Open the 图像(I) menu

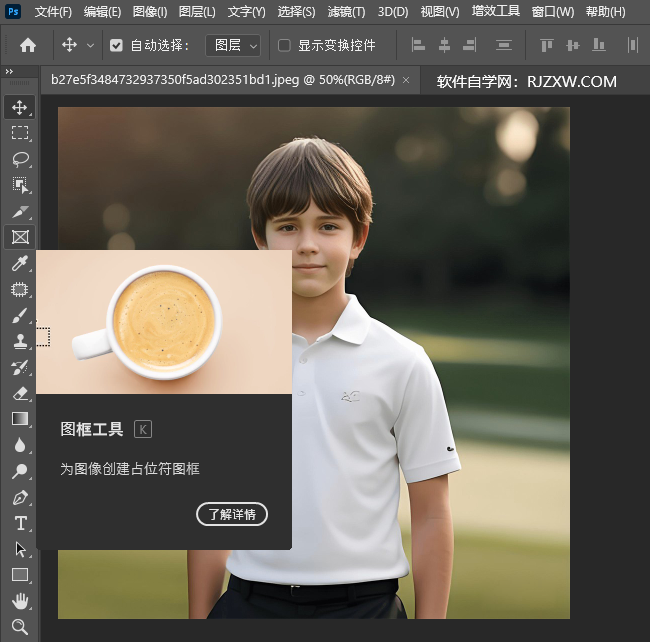click(x=150, y=12)
